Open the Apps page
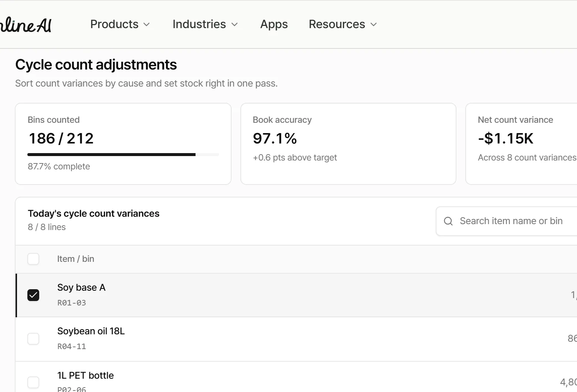Image resolution: width=577 pixels, height=392 pixels. point(274,24)
